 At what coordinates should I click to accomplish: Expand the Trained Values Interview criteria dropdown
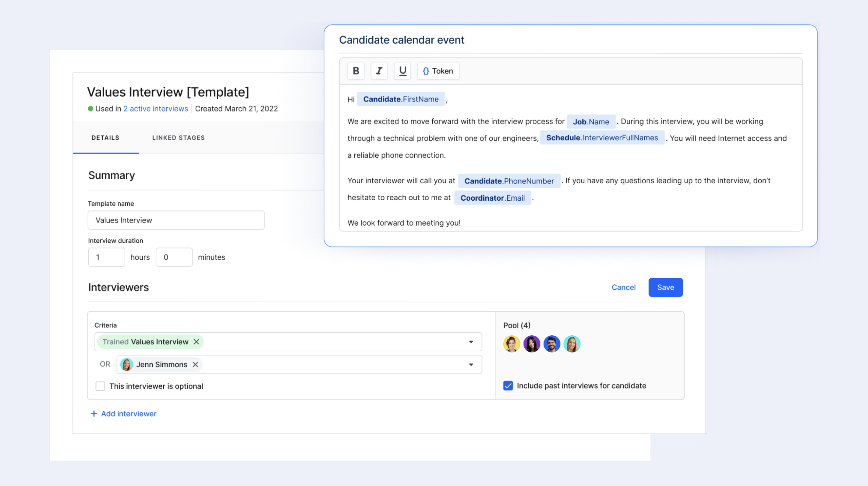click(472, 341)
